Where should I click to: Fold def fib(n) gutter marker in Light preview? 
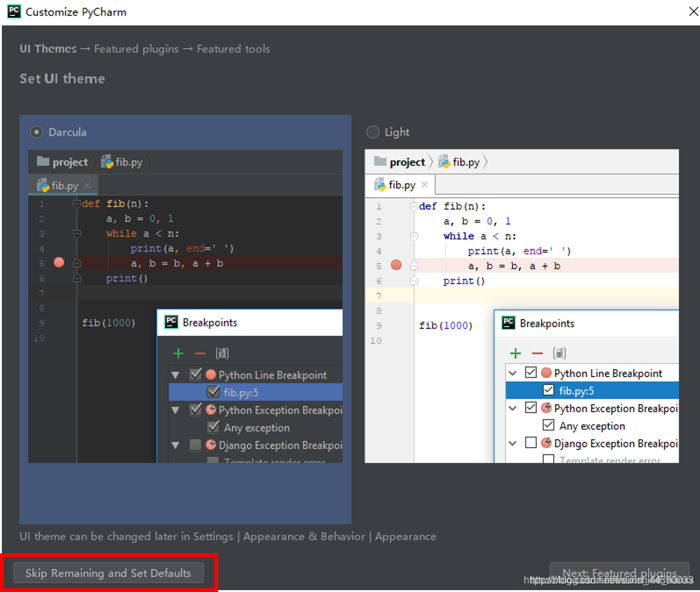click(414, 206)
